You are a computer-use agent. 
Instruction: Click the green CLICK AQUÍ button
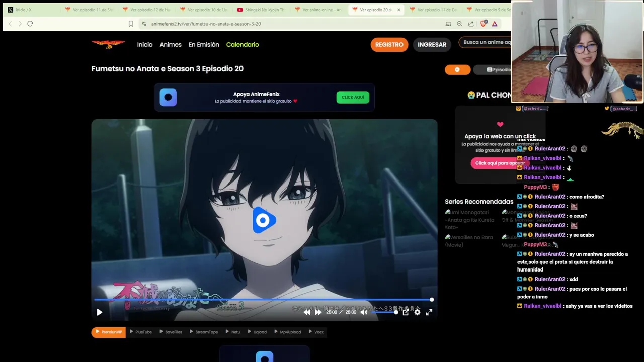tap(353, 97)
